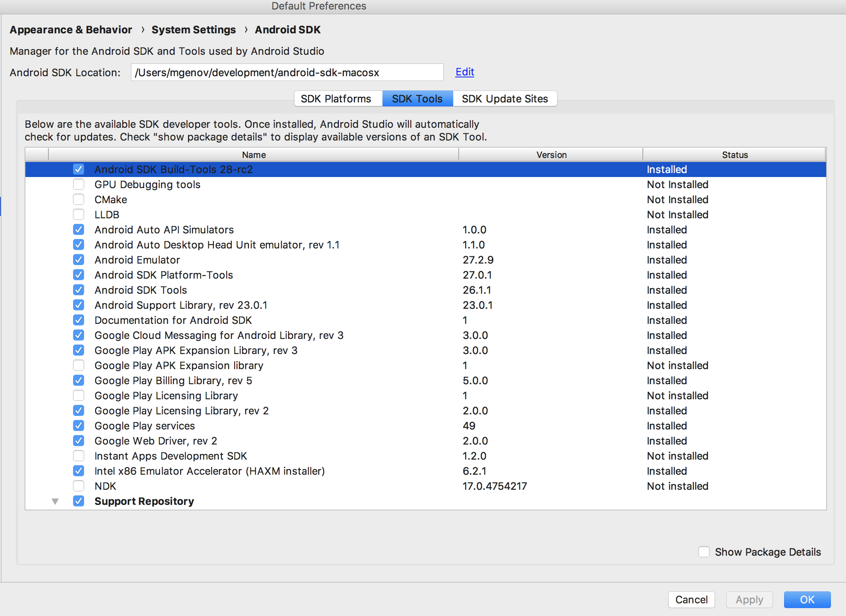Screen dimensions: 846x616
Task: Switch to SDK Platforms tab
Action: (x=336, y=99)
